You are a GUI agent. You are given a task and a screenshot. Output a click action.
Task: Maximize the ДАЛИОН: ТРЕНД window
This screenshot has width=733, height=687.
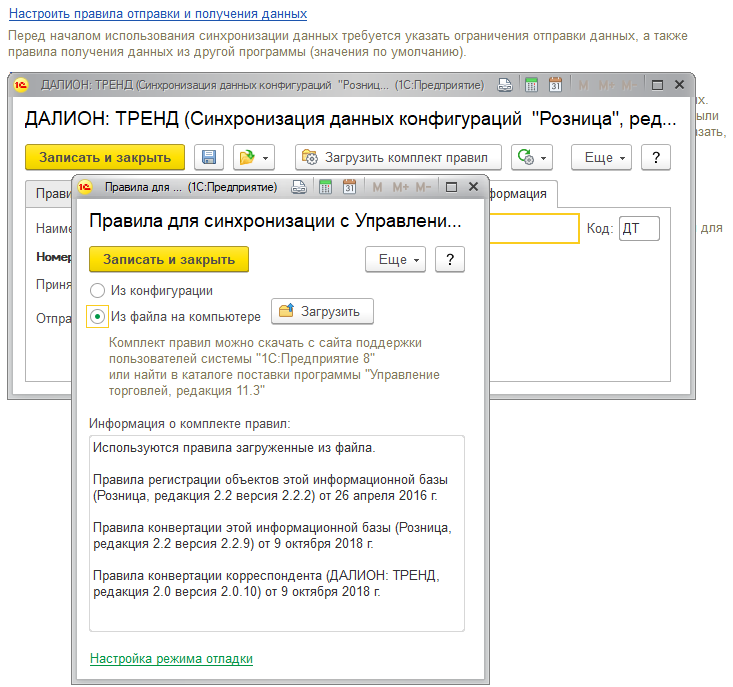[657, 85]
